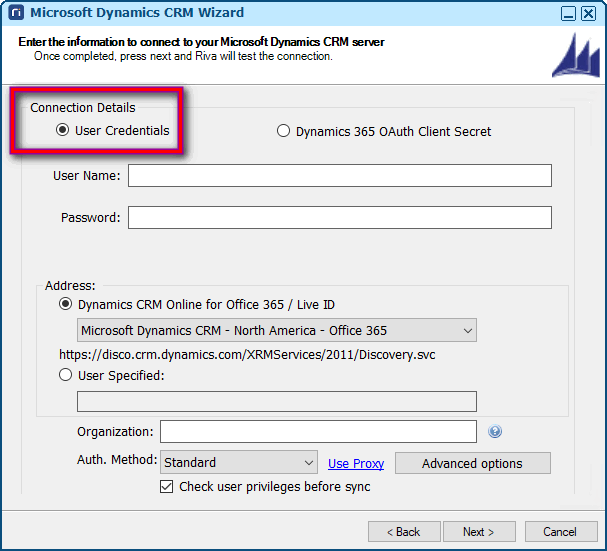Viewport: 607px width, 551px height.
Task: Open the Microsoft Dynamics CRM region dropdown
Action: (x=277, y=330)
